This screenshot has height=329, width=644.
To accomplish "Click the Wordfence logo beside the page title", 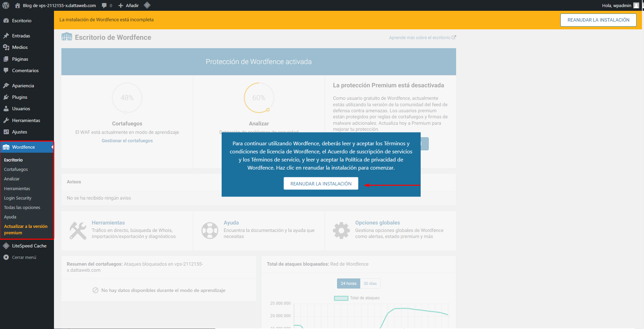I will (x=67, y=37).
